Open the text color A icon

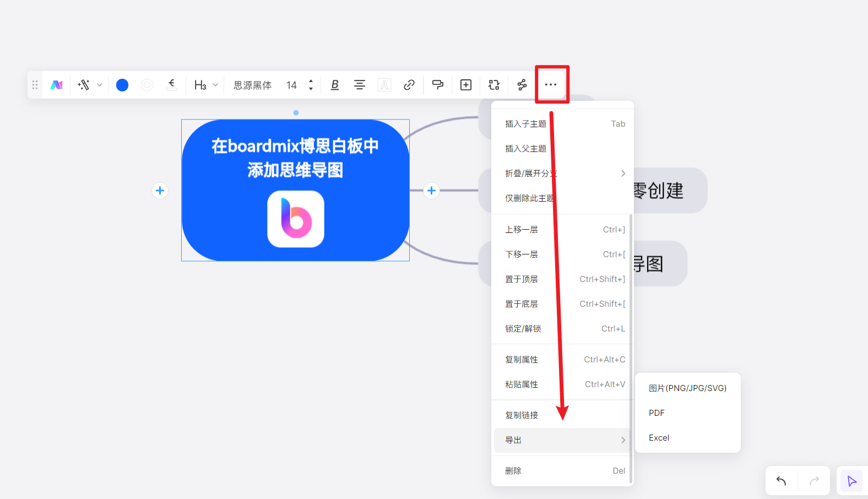coord(384,85)
